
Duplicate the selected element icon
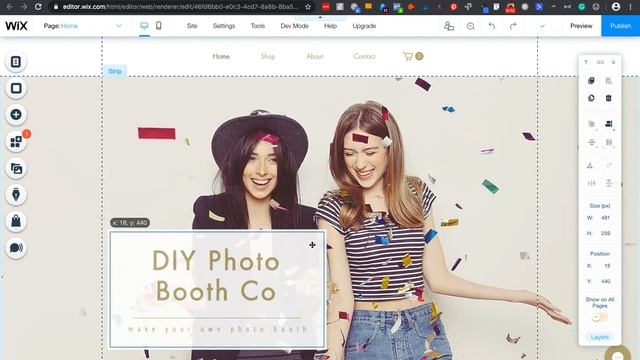pos(591,98)
